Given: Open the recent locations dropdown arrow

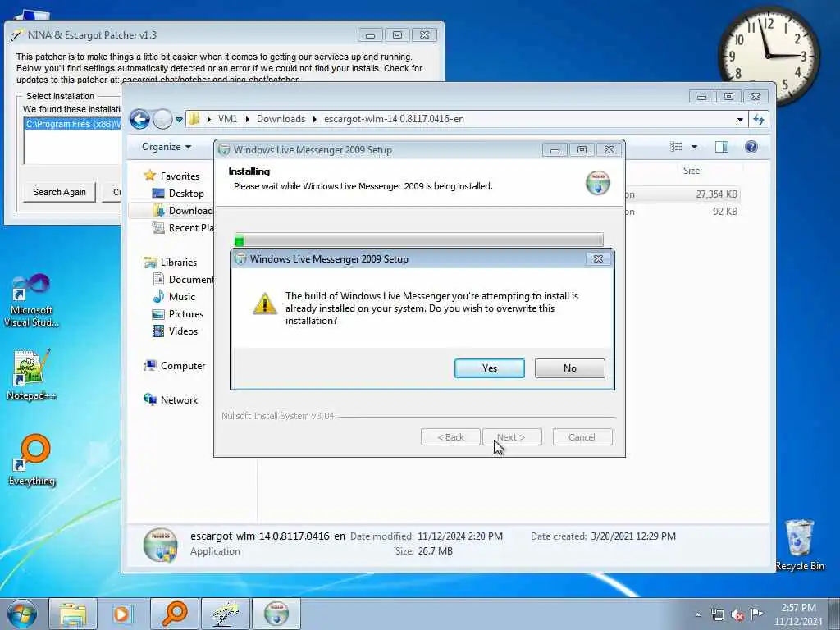Looking at the screenshot, I should point(179,120).
